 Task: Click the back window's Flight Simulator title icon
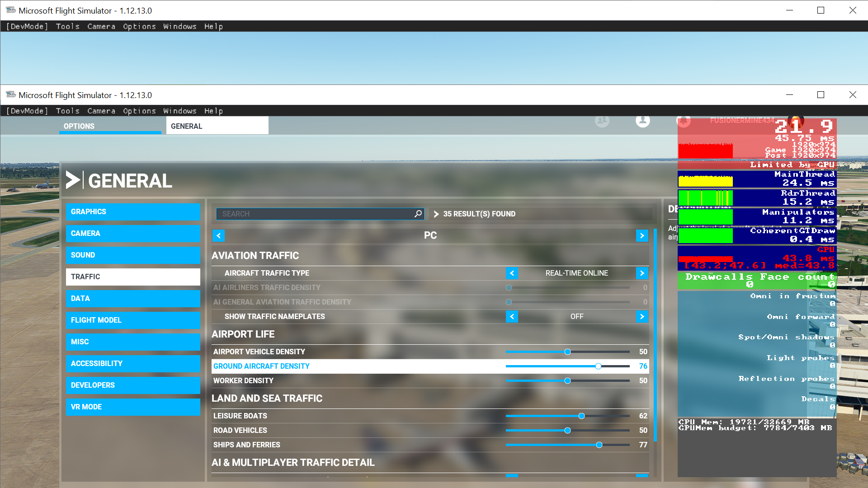tap(11, 10)
